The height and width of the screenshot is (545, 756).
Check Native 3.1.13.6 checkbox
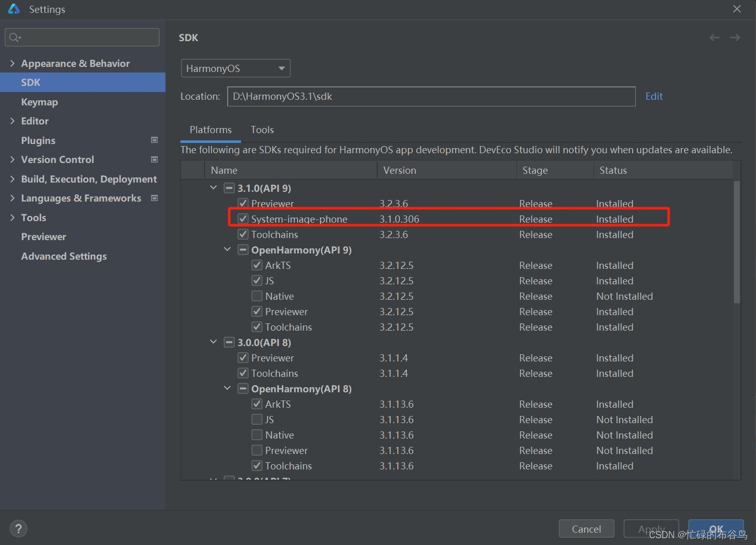[257, 435]
